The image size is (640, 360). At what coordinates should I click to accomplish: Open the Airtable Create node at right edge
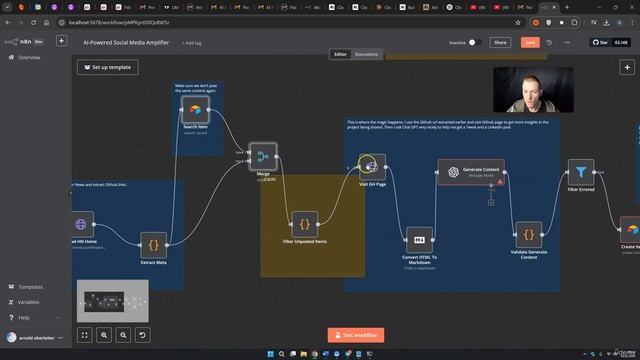(630, 229)
